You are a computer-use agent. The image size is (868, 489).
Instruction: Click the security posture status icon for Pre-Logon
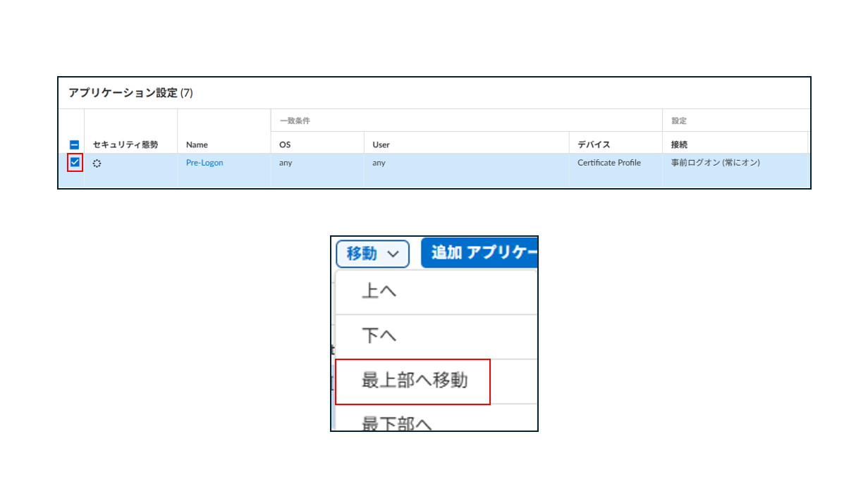pyautogui.click(x=97, y=163)
